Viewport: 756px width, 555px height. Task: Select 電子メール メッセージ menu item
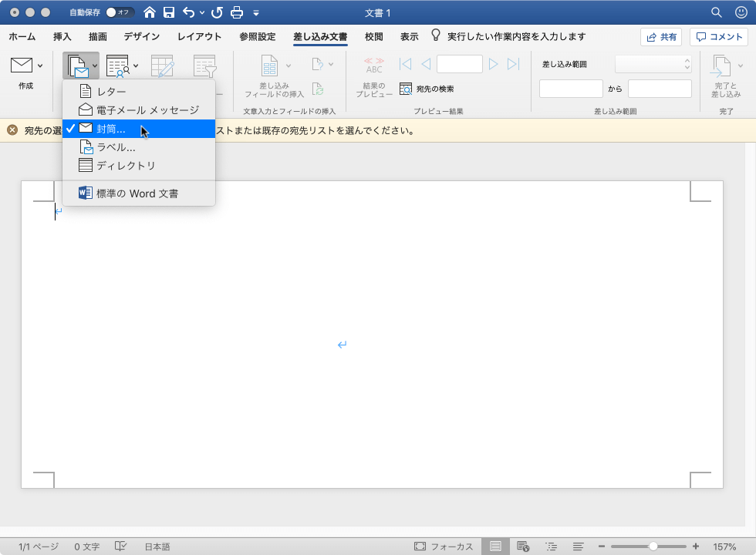[x=139, y=110]
